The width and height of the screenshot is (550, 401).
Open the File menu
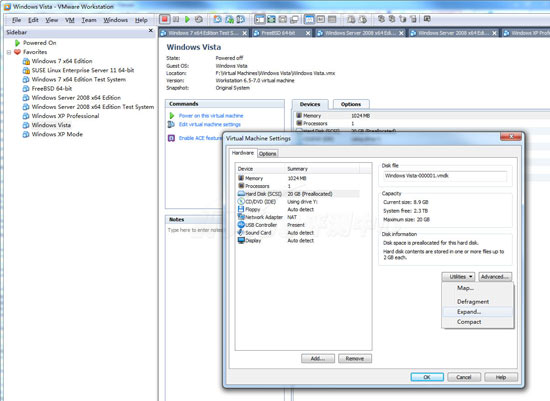pos(16,20)
